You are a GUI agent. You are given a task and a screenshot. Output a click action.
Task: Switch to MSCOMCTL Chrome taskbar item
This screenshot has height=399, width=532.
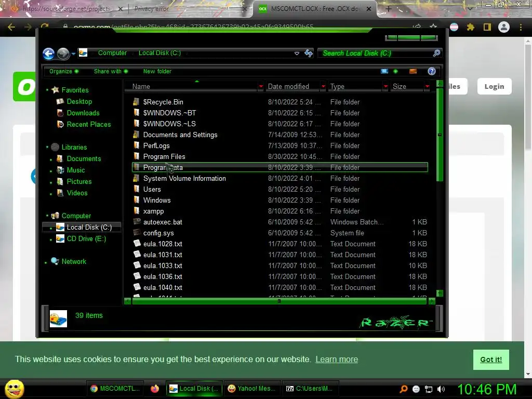(115, 389)
